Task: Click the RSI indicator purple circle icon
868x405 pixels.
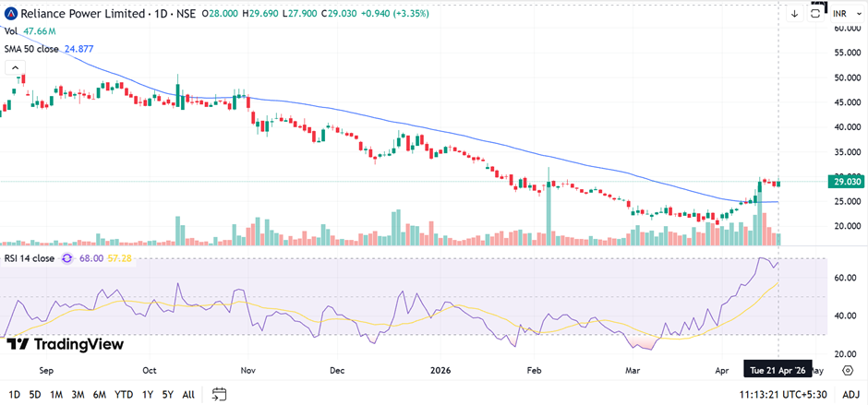Action: 66,258
